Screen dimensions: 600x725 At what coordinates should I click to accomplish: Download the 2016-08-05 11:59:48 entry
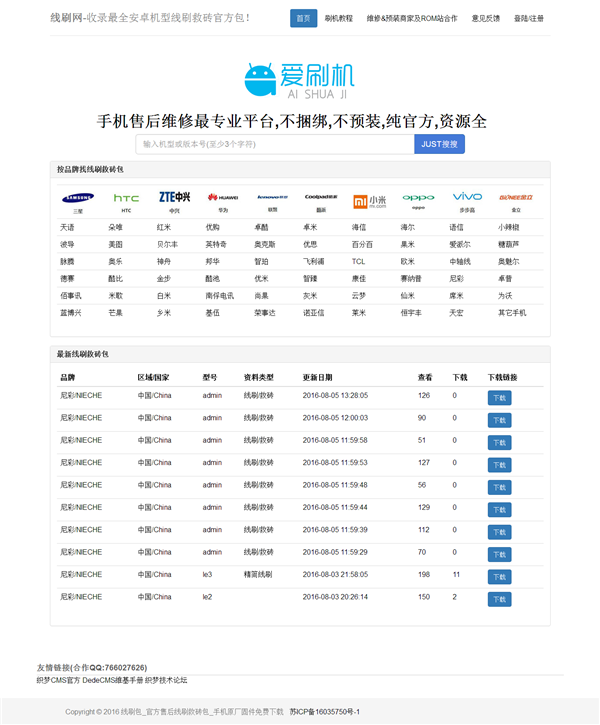point(499,487)
